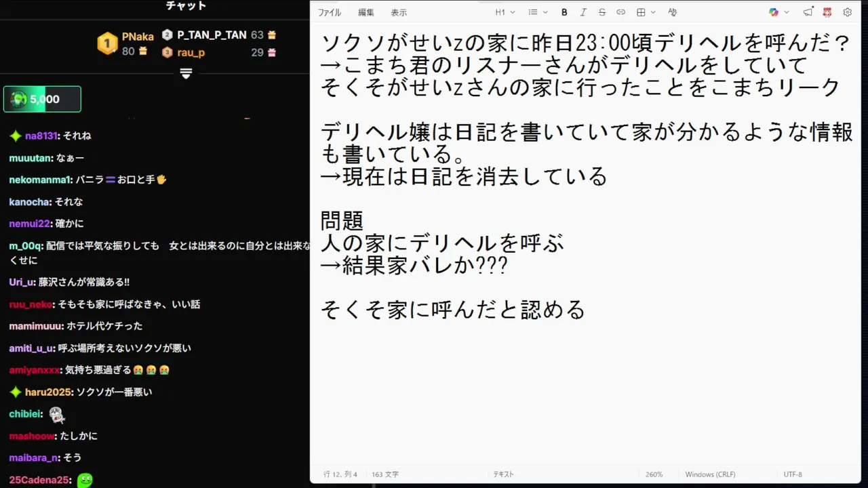Viewport: 868px width, 488px height.
Task: Expand the gift leaderboard chevron
Action: point(186,73)
